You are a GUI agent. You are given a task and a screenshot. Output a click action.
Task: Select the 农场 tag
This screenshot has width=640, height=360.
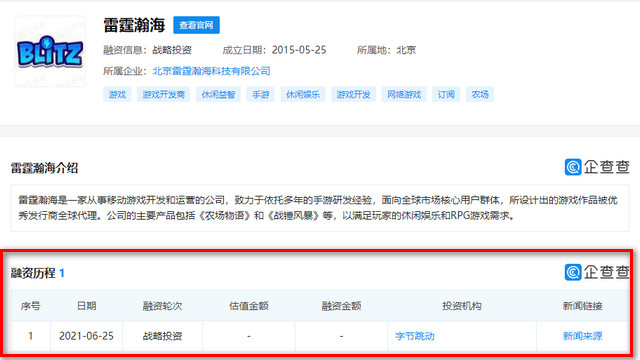[x=480, y=95]
